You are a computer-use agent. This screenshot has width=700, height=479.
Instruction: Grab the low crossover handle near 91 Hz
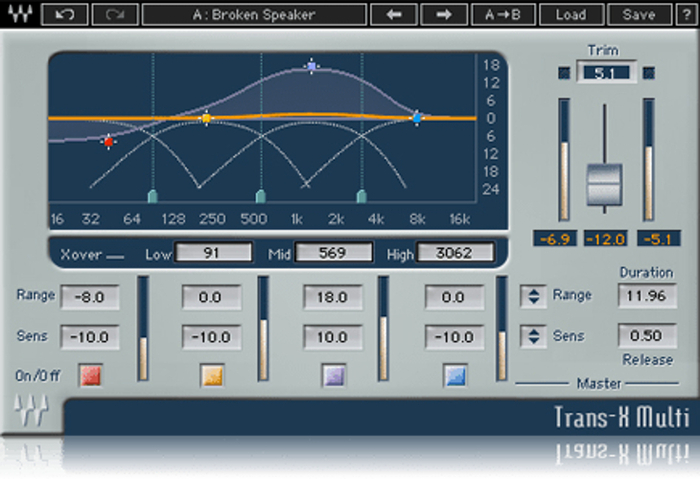pyautogui.click(x=153, y=196)
